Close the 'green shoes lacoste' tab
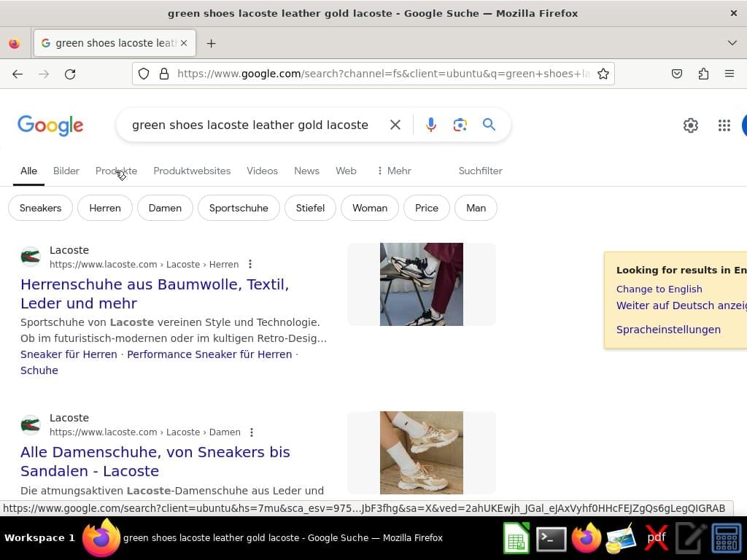This screenshot has height=560, width=747. pos(184,43)
